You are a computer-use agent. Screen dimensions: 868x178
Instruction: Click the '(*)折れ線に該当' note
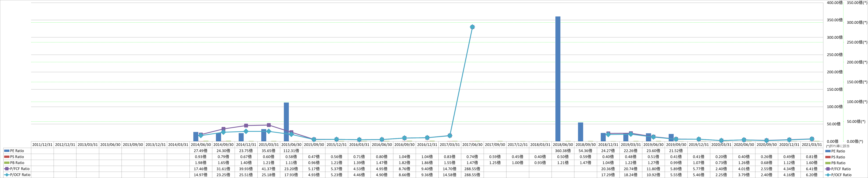(837, 146)
